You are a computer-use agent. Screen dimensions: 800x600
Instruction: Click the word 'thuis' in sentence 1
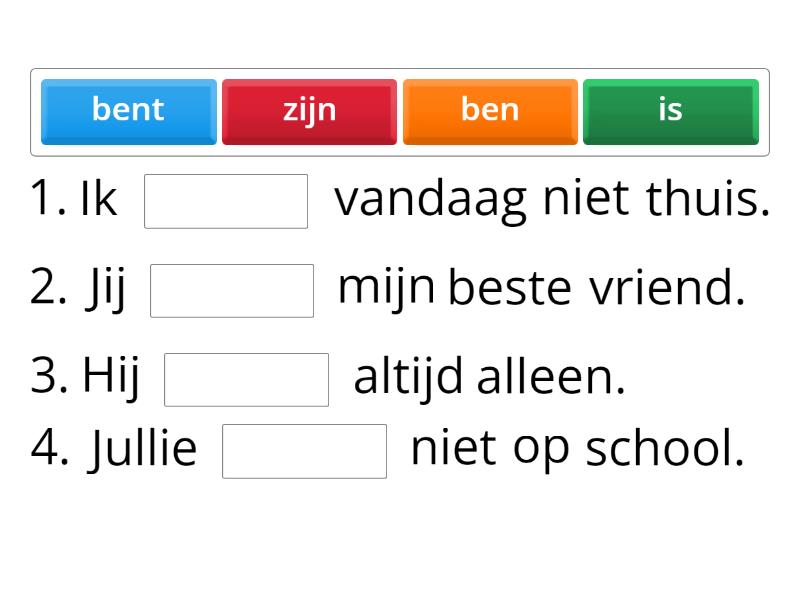tap(702, 199)
